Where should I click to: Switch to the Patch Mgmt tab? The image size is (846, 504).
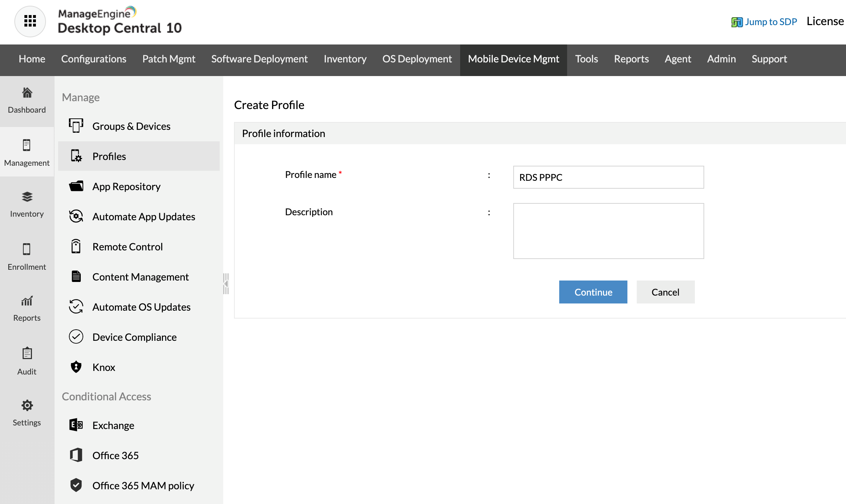click(169, 59)
